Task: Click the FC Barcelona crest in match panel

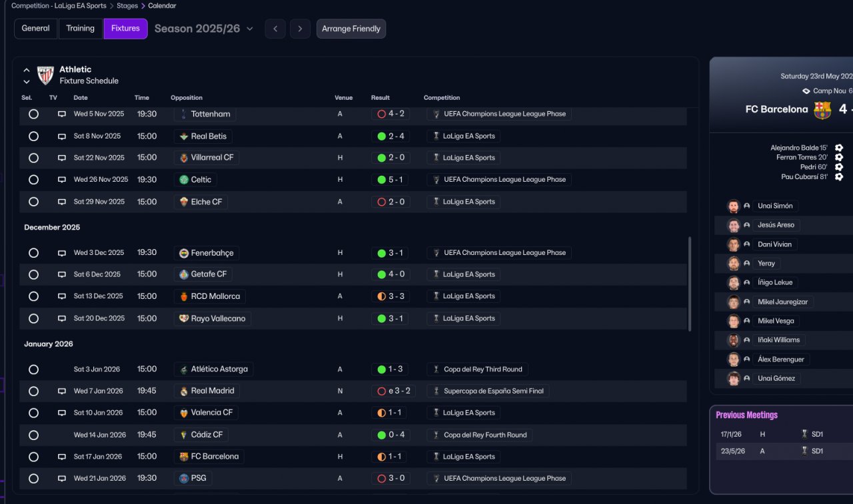Action: click(822, 110)
